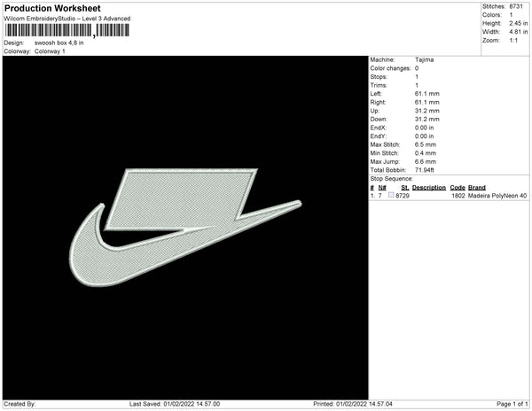Viewport: 532px width, 411px height.
Task: Click the Total Bobbin value '71.94ft'
Action: [425, 170]
